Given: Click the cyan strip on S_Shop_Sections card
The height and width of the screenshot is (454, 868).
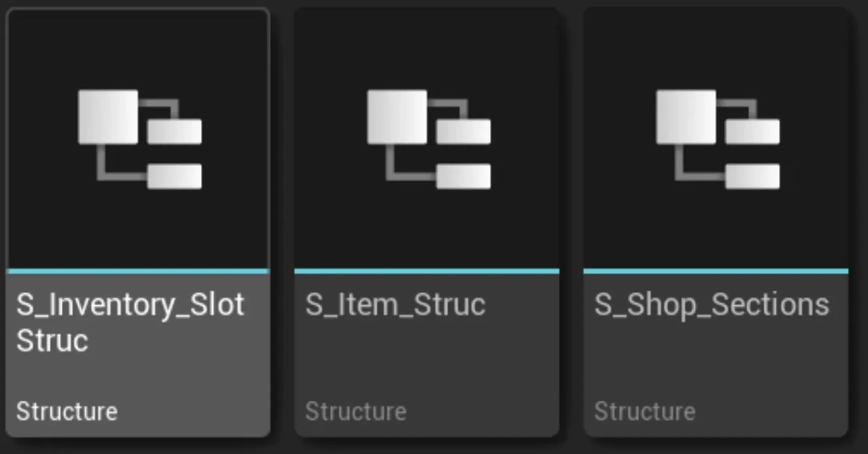Looking at the screenshot, I should point(716,271).
